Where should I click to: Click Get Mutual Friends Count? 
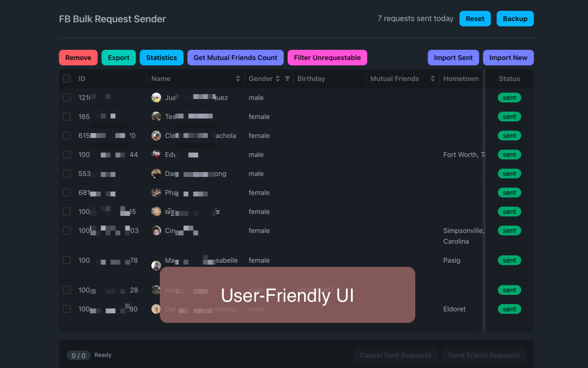(x=235, y=57)
